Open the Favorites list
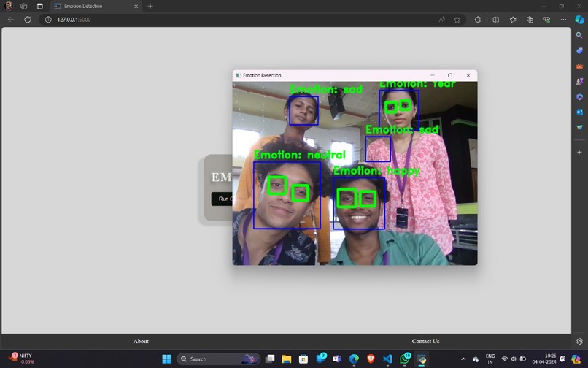The height and width of the screenshot is (368, 588). 513,20
